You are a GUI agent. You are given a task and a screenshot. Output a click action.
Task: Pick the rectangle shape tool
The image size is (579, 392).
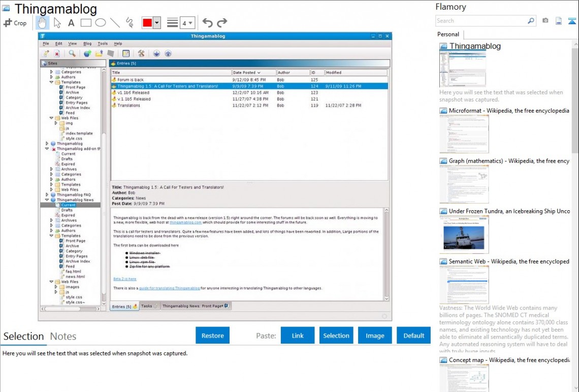[x=86, y=23]
